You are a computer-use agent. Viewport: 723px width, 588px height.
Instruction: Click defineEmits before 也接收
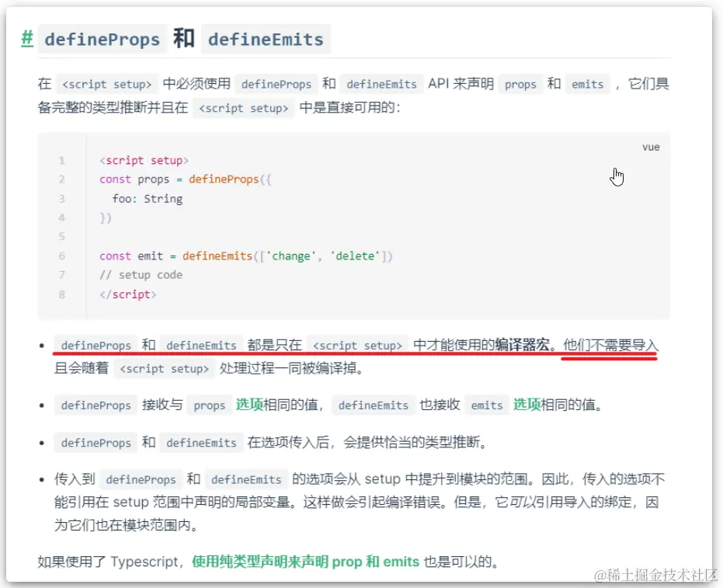374,405
